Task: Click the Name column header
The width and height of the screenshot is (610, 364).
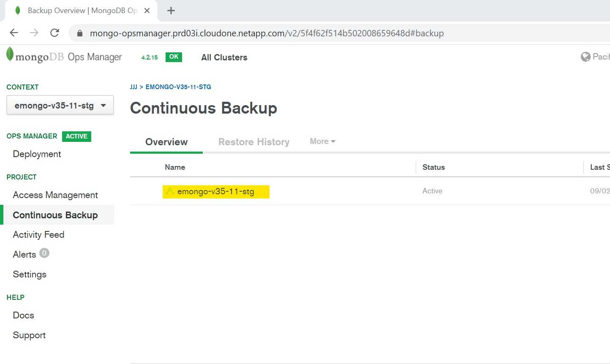Action: (x=175, y=167)
